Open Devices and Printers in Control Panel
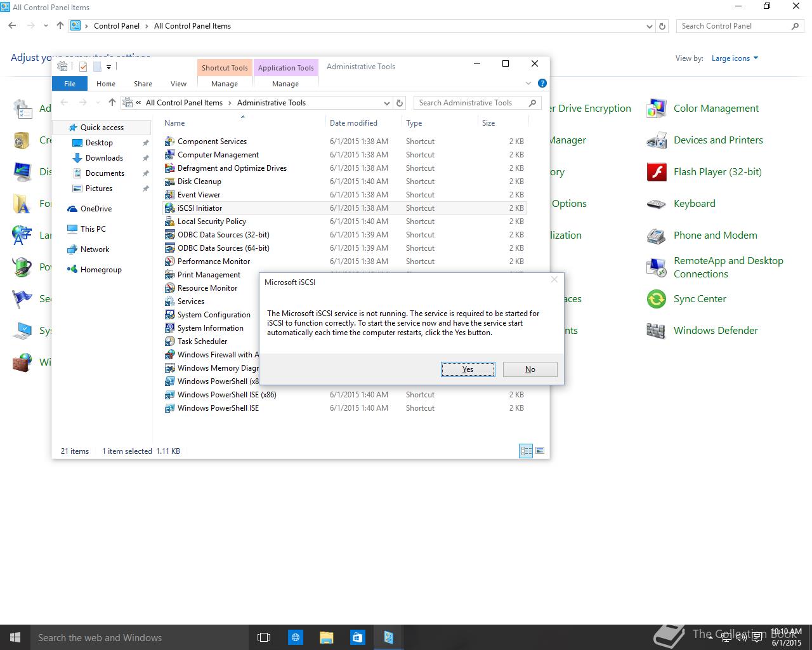Image resolution: width=812 pixels, height=650 pixels. 705,140
